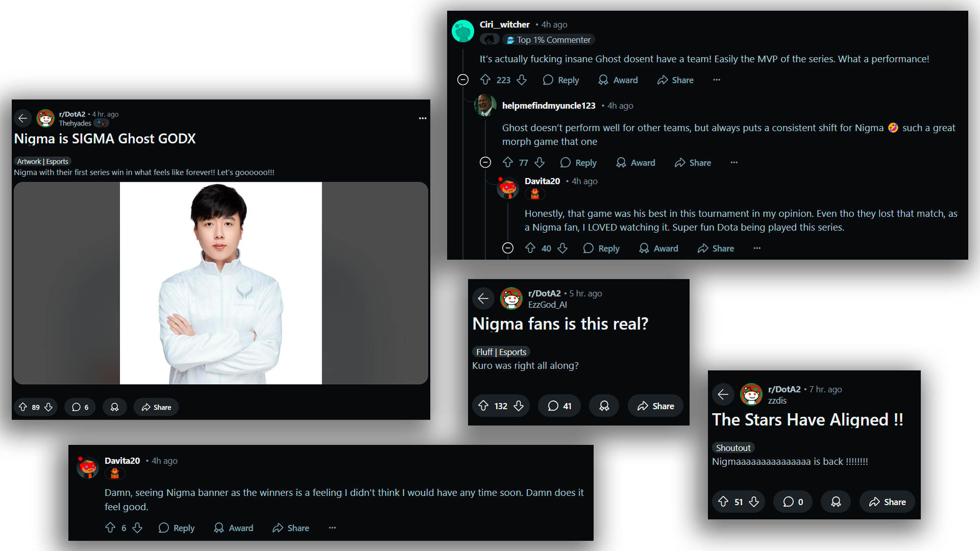Open comments on Nigma is SIGMA post
Viewport: 980px width, 551px height.
80,407
